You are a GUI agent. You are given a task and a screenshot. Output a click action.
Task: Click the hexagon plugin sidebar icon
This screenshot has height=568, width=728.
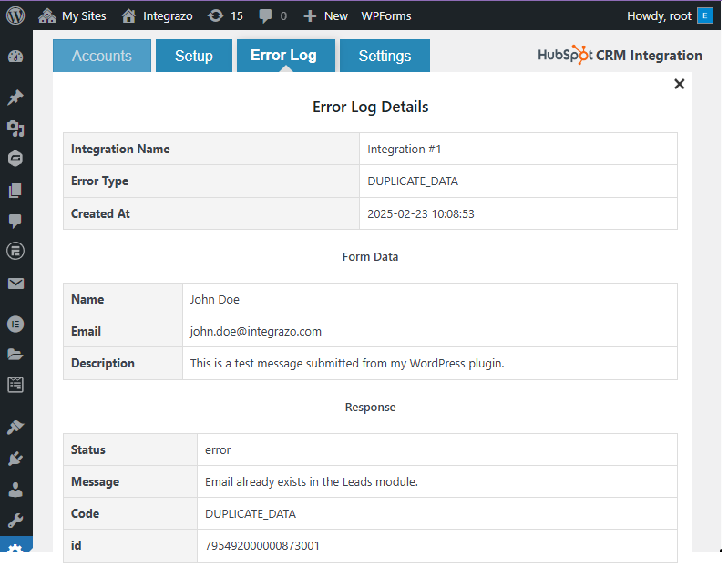(15, 159)
